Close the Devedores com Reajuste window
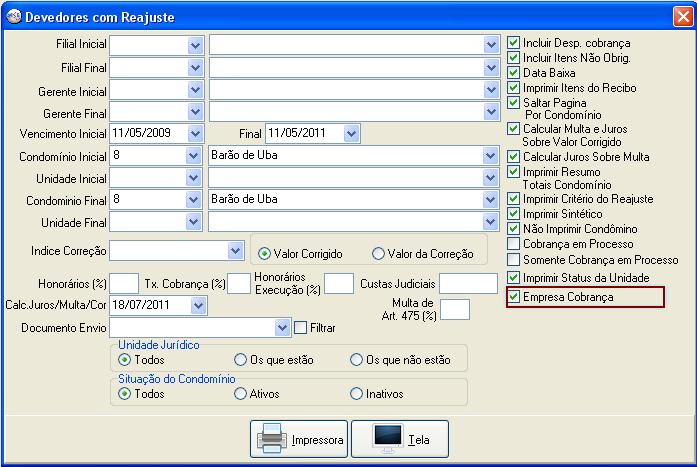697x467 pixels. (681, 15)
